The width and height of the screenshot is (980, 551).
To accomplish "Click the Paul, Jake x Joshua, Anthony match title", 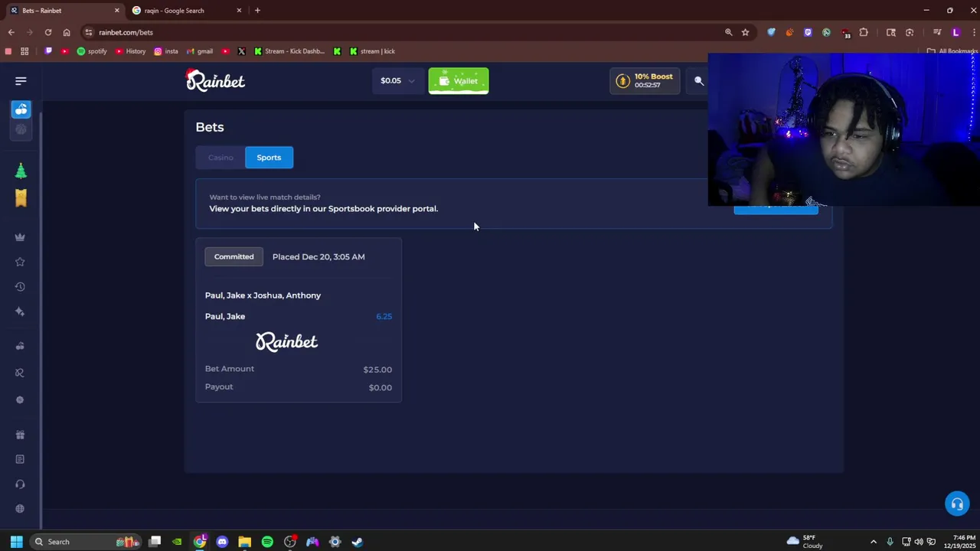I will tap(263, 295).
